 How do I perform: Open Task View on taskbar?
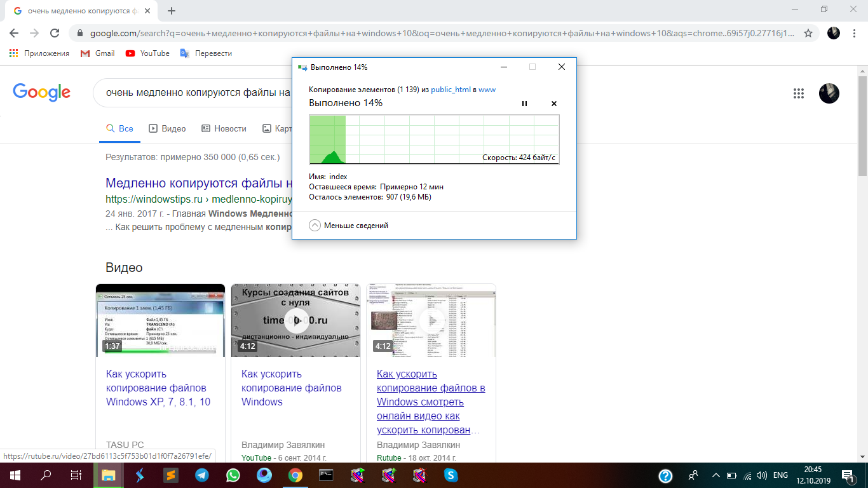tap(76, 475)
